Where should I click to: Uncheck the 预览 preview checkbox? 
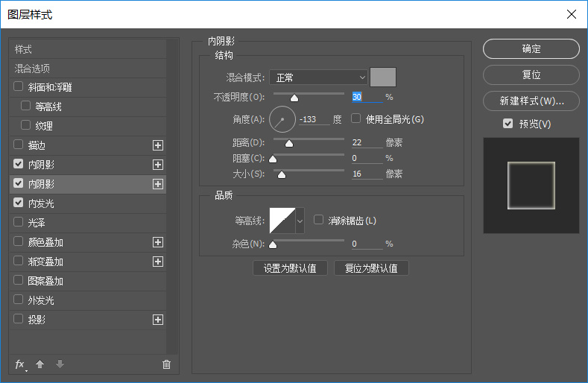[508, 124]
